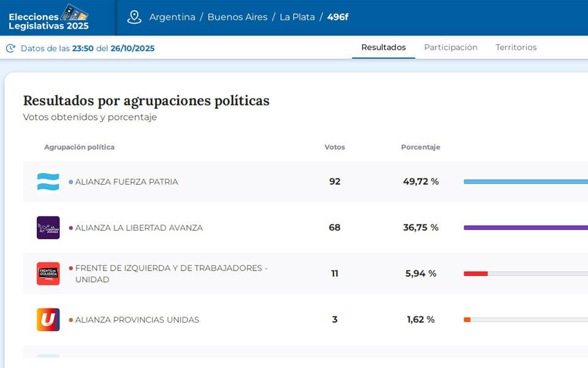Select the ALIANZA FUERZA PATRIA row name
588x368 pixels.
126,182
